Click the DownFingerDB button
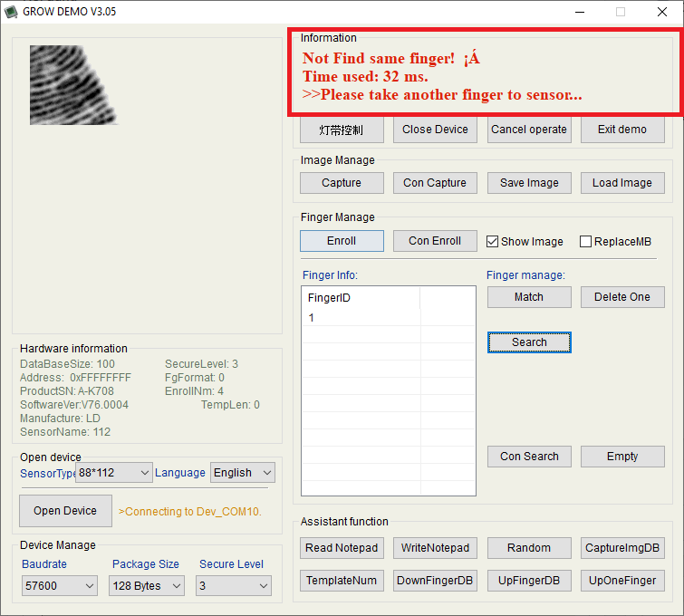Viewport: 684px width, 616px height. pos(435,580)
